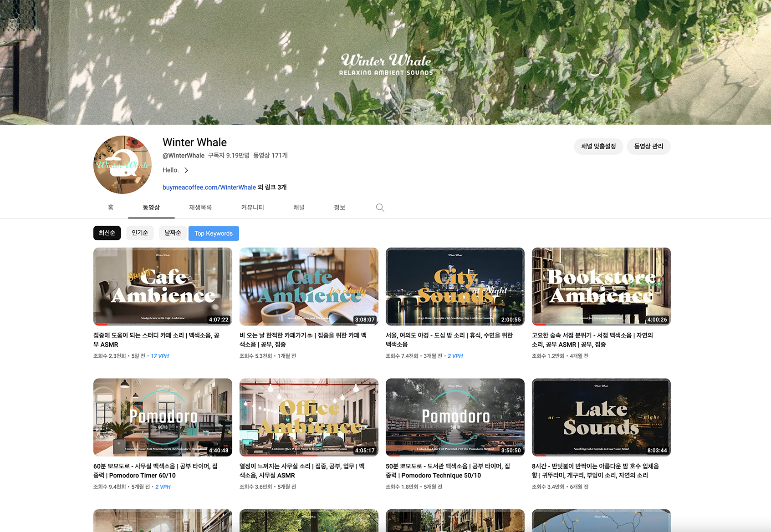Click '조회수 1.2만회 • 4개월 전' video stats
This screenshot has height=532, width=771.
pyautogui.click(x=560, y=356)
